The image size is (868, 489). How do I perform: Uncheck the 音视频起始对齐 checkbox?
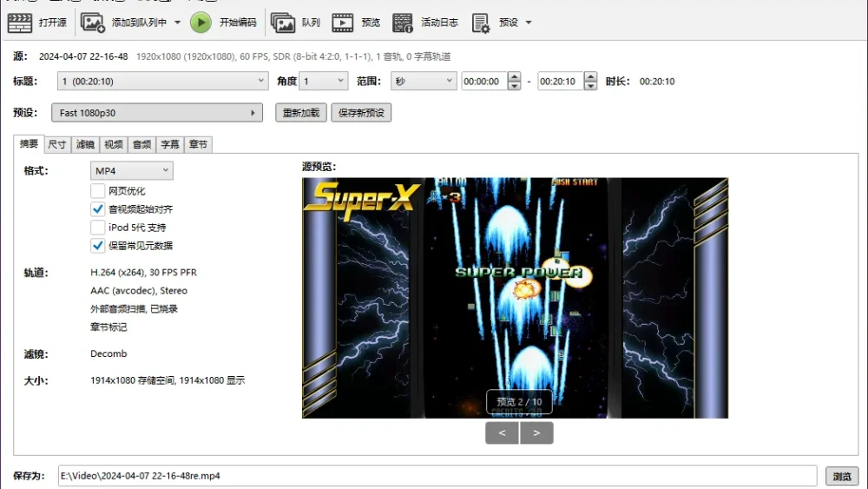(97, 209)
